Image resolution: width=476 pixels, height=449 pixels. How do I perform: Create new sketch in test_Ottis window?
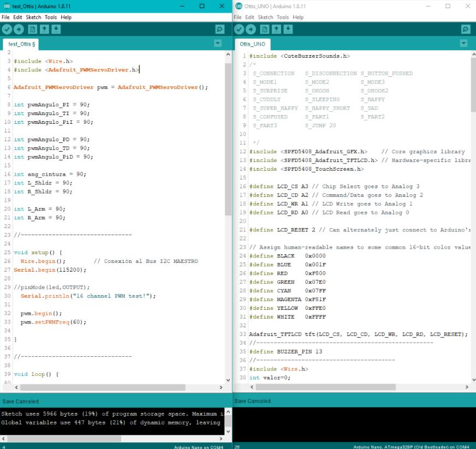(x=33, y=29)
